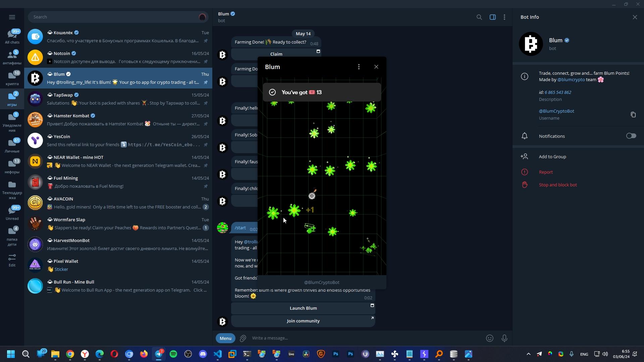Viewport: 644px width, 362px height.
Task: Close the Bot Info panel
Action: coord(635,17)
